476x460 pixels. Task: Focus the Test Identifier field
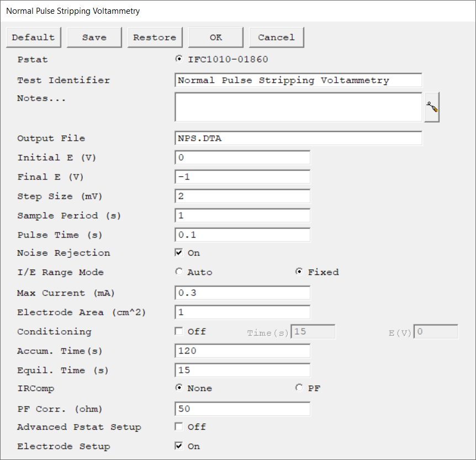[298, 80]
